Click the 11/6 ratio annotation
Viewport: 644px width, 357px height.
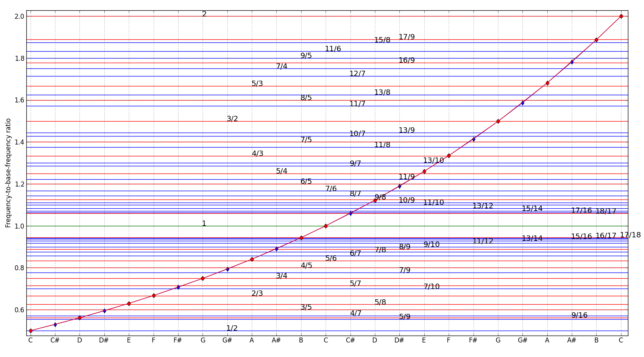tap(333, 49)
